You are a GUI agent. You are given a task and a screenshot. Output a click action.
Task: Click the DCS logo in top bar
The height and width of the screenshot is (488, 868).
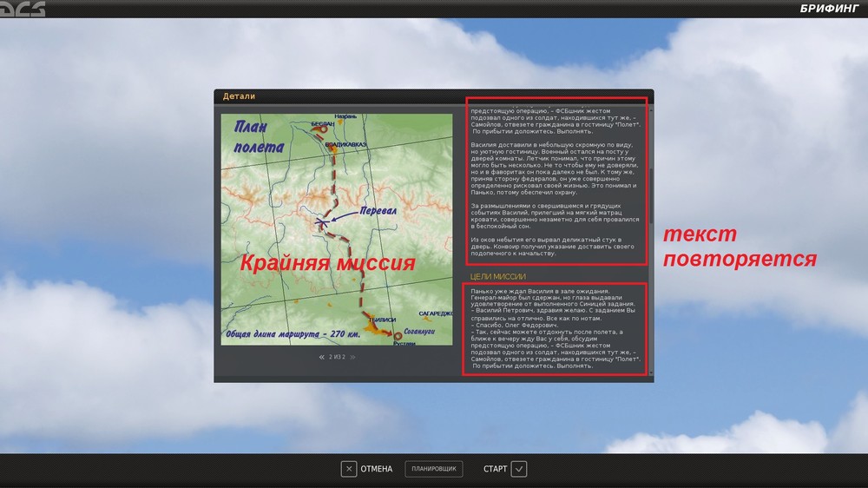pyautogui.click(x=23, y=9)
